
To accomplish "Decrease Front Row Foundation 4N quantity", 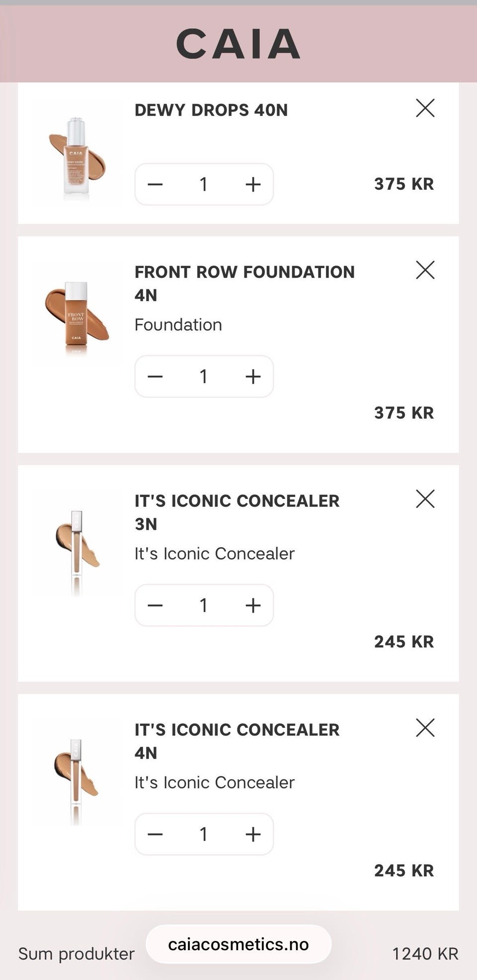I will pyautogui.click(x=155, y=376).
